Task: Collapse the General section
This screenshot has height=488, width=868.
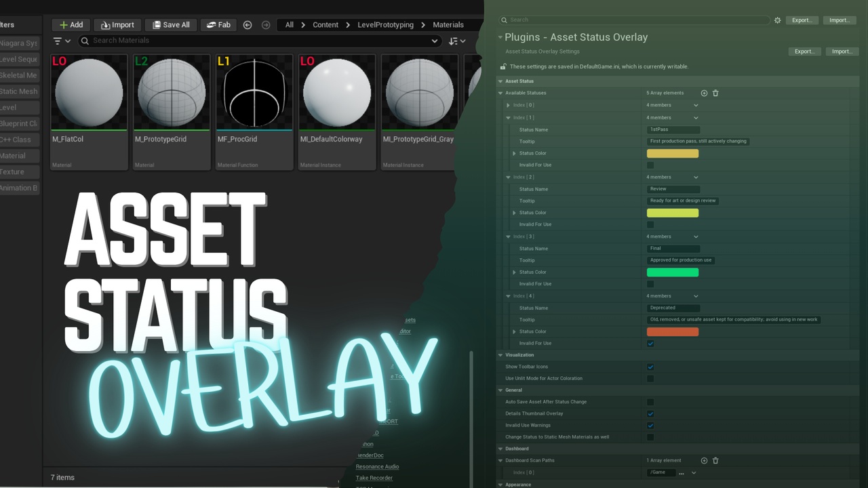Action: tap(501, 390)
